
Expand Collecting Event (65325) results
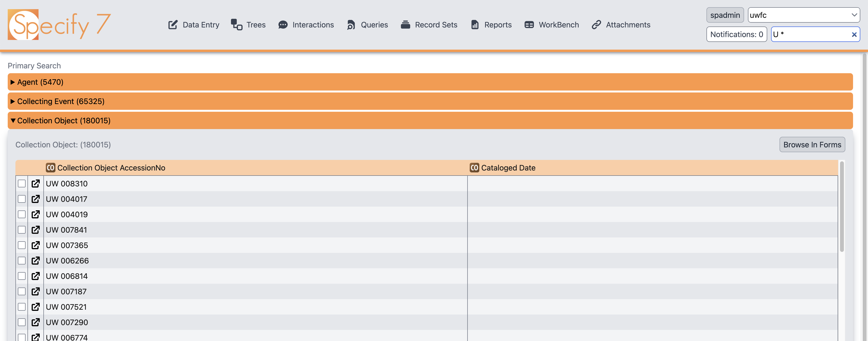[61, 101]
